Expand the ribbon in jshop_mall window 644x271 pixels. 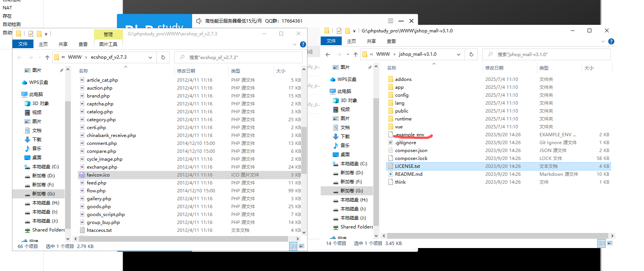[x=603, y=41]
